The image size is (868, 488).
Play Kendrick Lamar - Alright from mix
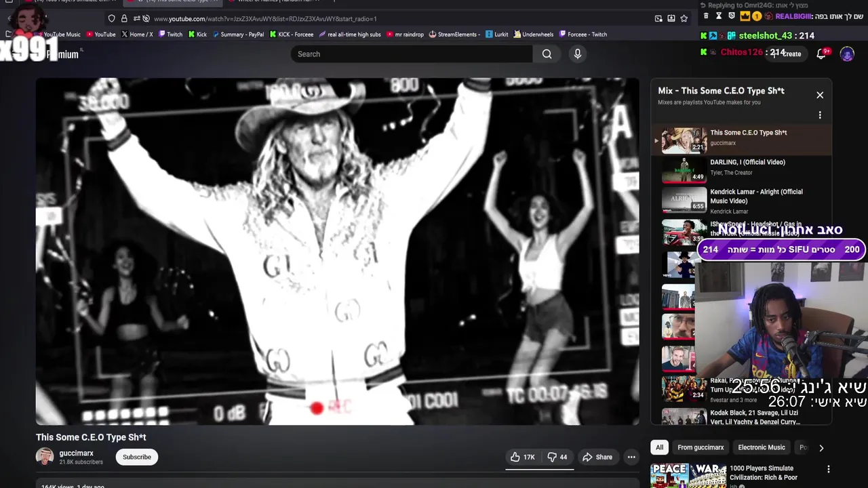point(742,199)
